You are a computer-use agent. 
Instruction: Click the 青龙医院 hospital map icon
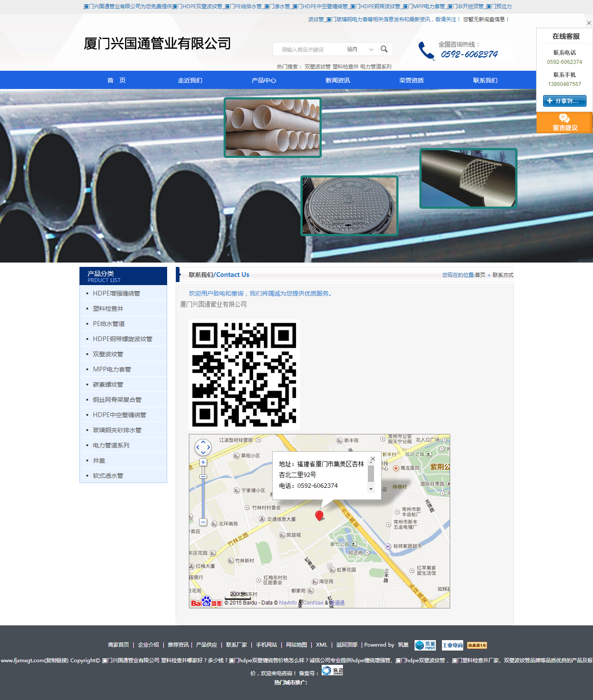point(396,468)
